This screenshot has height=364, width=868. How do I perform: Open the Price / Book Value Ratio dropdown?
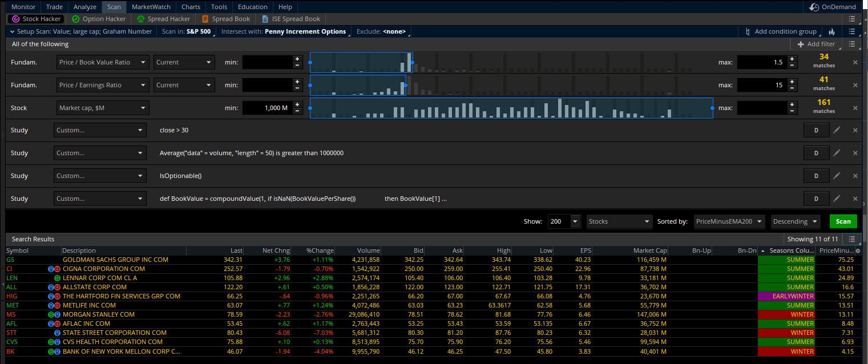pos(103,62)
